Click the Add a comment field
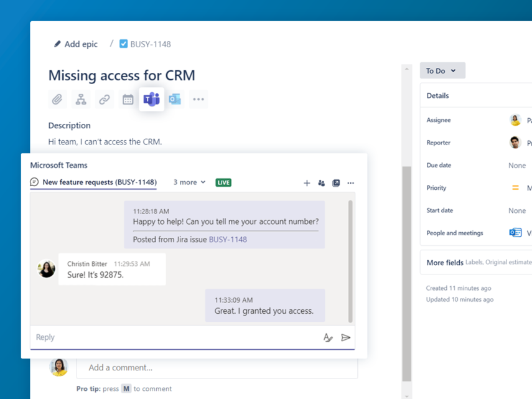Image resolution: width=532 pixels, height=399 pixels. [x=217, y=368]
